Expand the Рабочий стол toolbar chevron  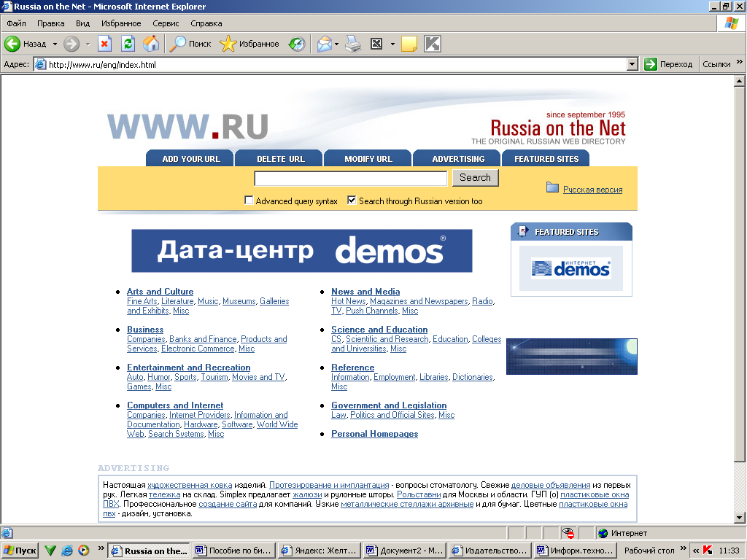click(x=683, y=548)
